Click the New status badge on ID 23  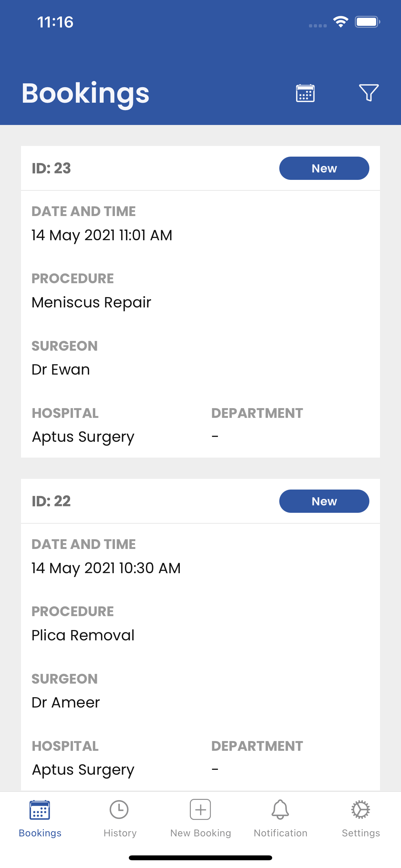(324, 168)
